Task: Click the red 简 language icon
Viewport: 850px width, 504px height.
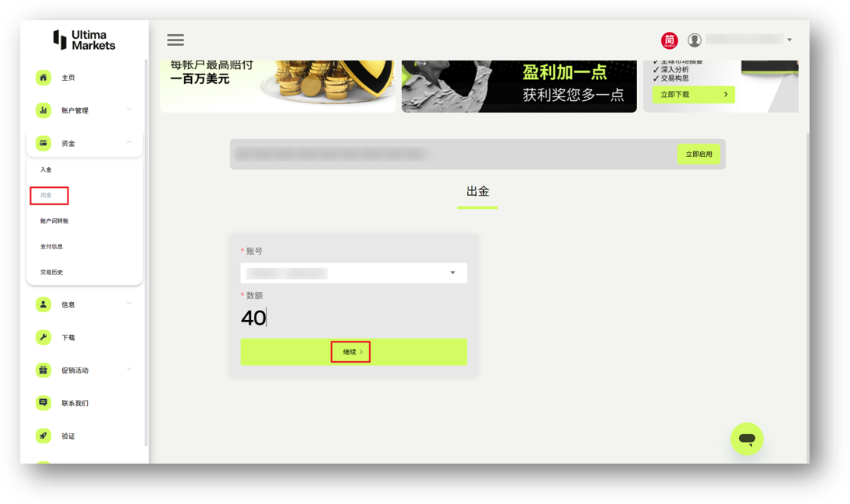Action: click(670, 40)
